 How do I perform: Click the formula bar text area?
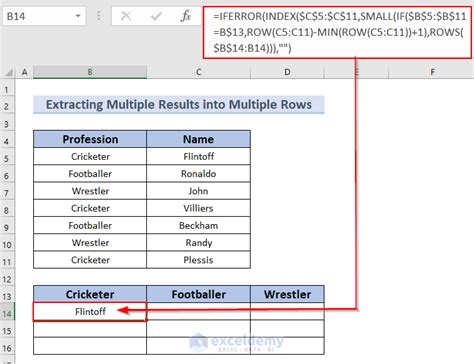click(337, 32)
